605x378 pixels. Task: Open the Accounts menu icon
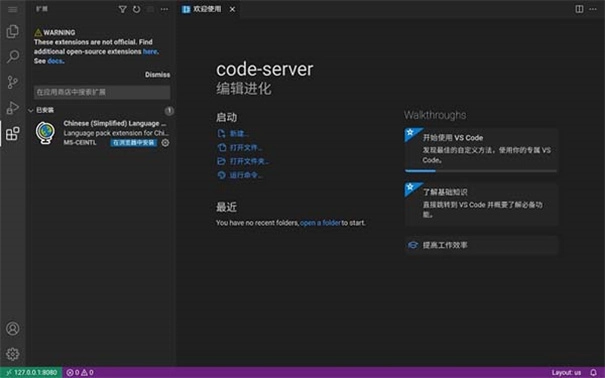[x=12, y=329]
